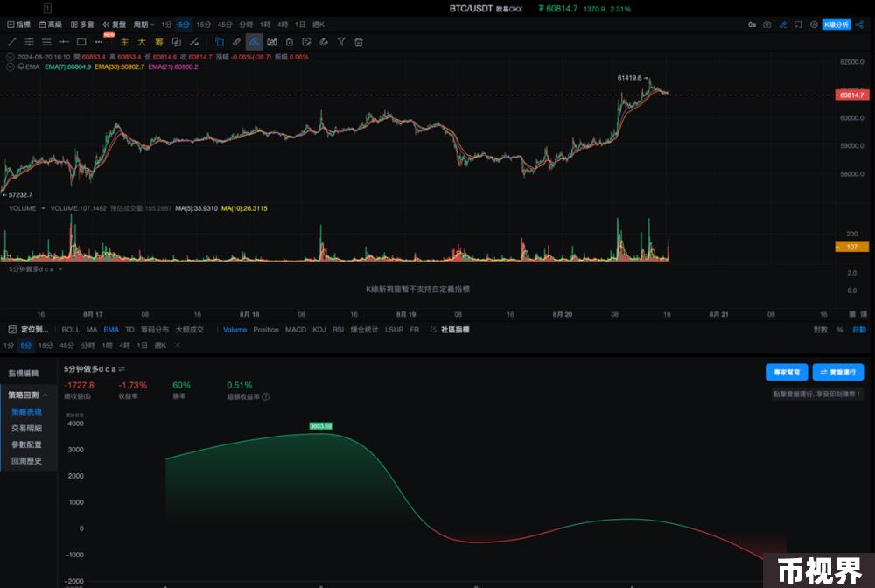Open 交易明細 in sidebar
The image size is (875, 588).
tap(27, 428)
